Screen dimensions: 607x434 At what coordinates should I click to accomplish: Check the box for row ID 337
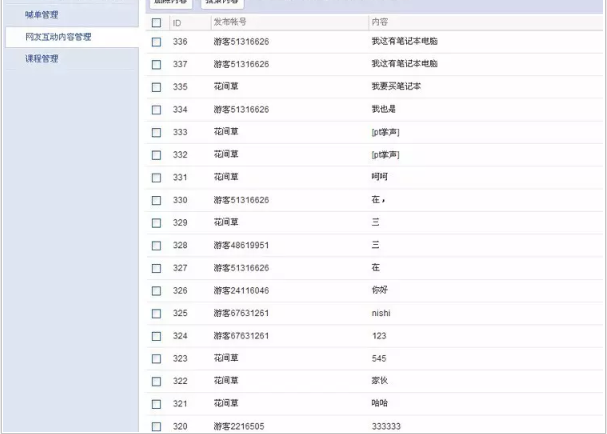[156, 64]
